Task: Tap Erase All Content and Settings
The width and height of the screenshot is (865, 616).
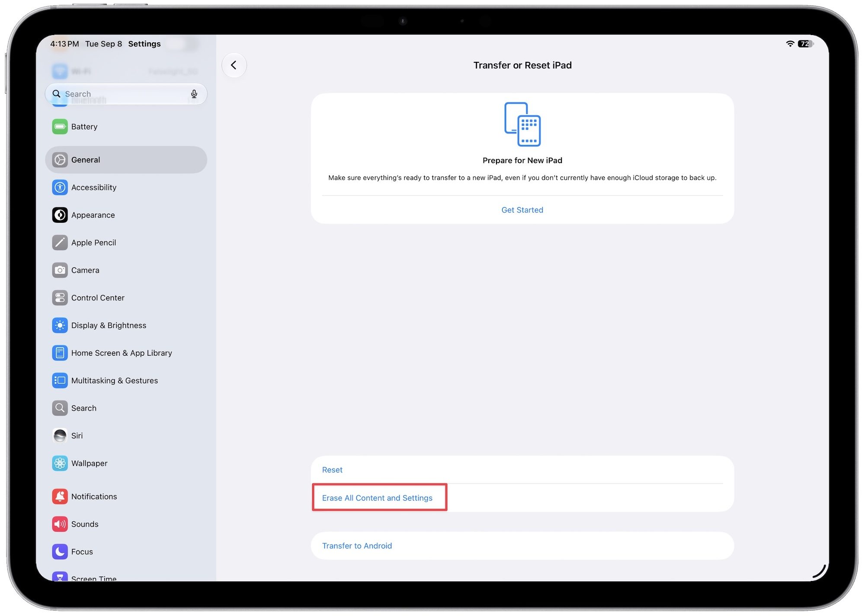Action: 522,498
